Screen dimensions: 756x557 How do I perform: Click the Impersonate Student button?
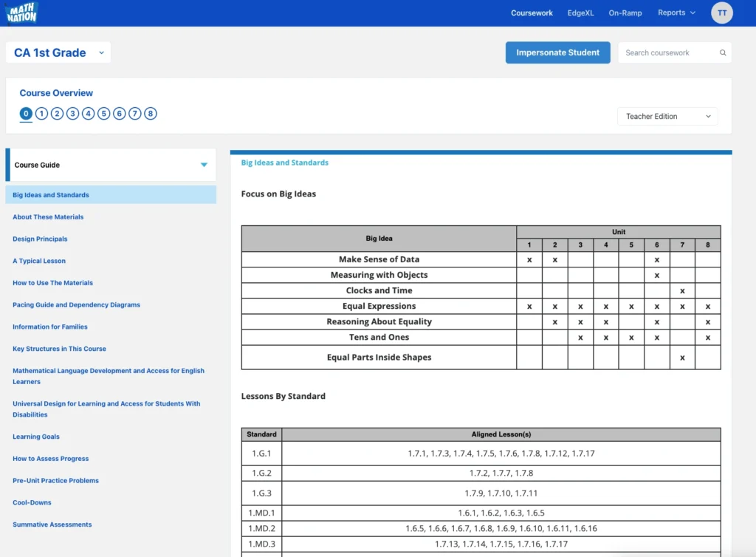[x=557, y=53]
